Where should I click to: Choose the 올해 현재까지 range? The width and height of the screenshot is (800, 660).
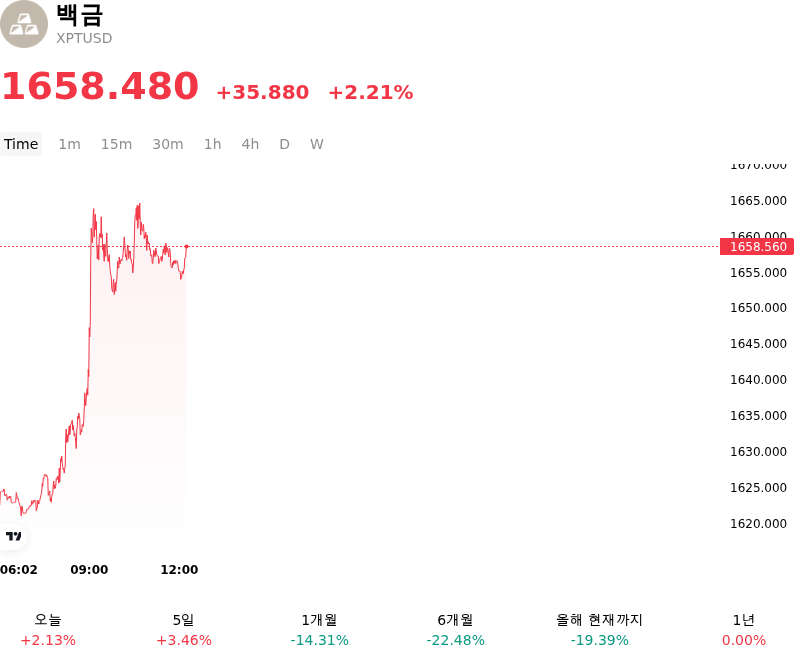point(599,630)
